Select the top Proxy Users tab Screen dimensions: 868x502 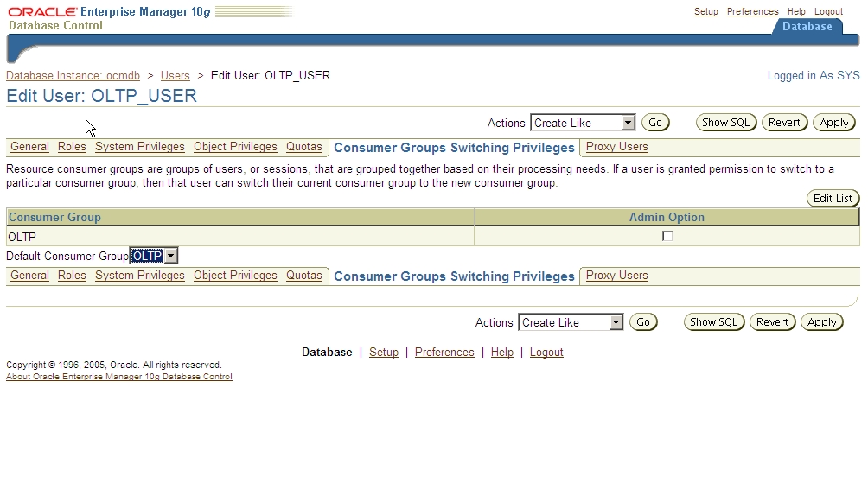tap(617, 147)
